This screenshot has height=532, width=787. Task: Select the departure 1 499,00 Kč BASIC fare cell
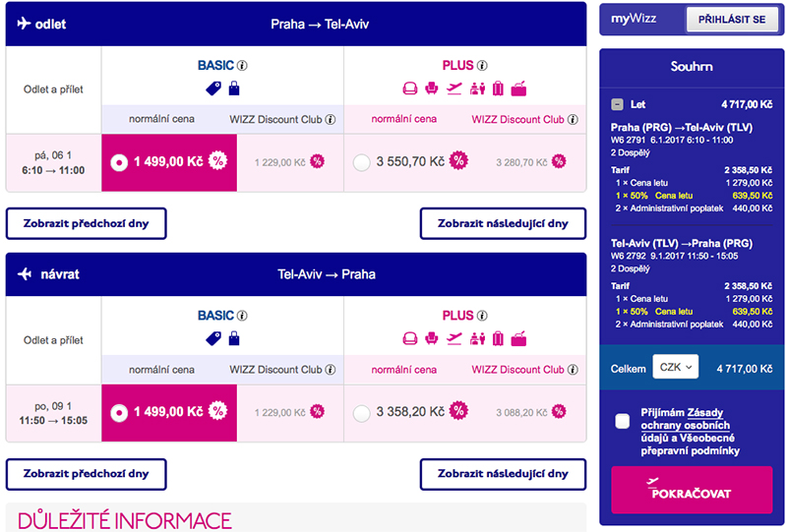pos(169,162)
